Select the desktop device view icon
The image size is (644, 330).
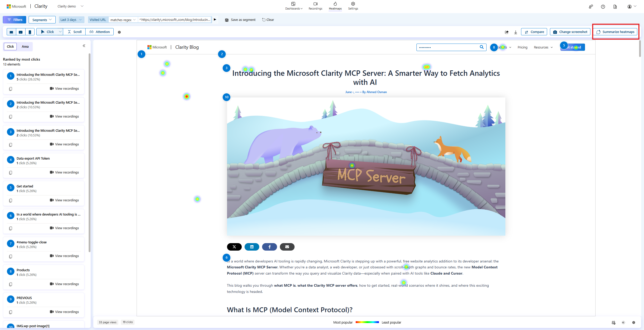coord(11,32)
